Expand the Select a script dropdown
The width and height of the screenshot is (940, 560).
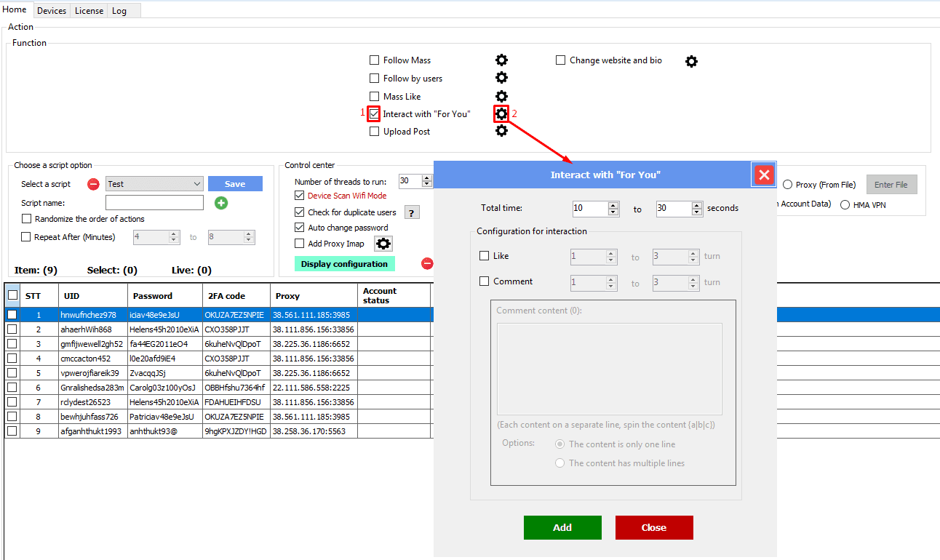(197, 184)
